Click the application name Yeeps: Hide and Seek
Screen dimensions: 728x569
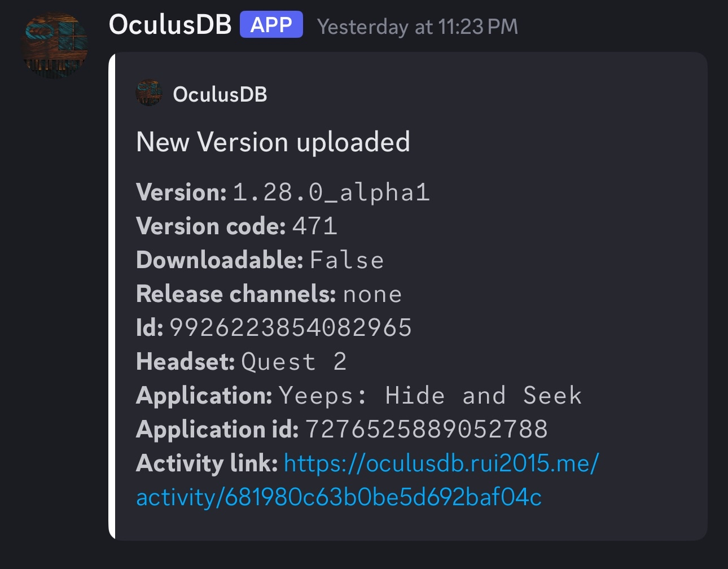click(431, 396)
